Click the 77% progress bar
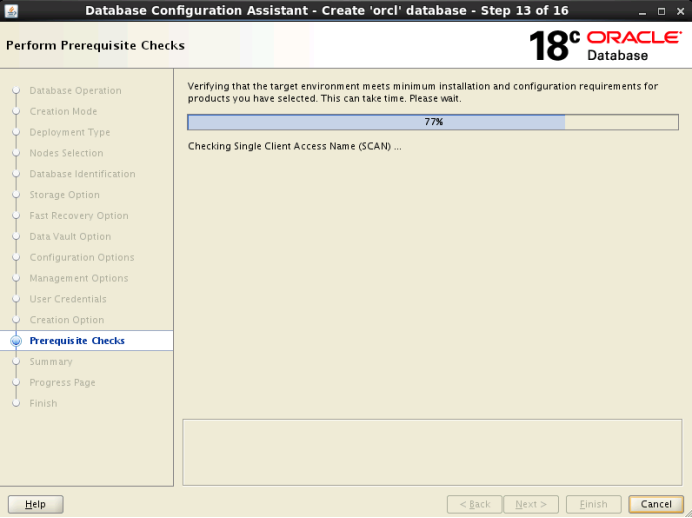 pyautogui.click(x=433, y=122)
